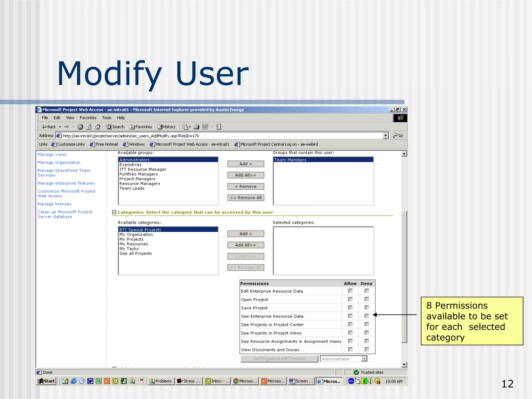Check Deny for Save Project
The width and height of the screenshot is (532, 399).
[x=367, y=308]
